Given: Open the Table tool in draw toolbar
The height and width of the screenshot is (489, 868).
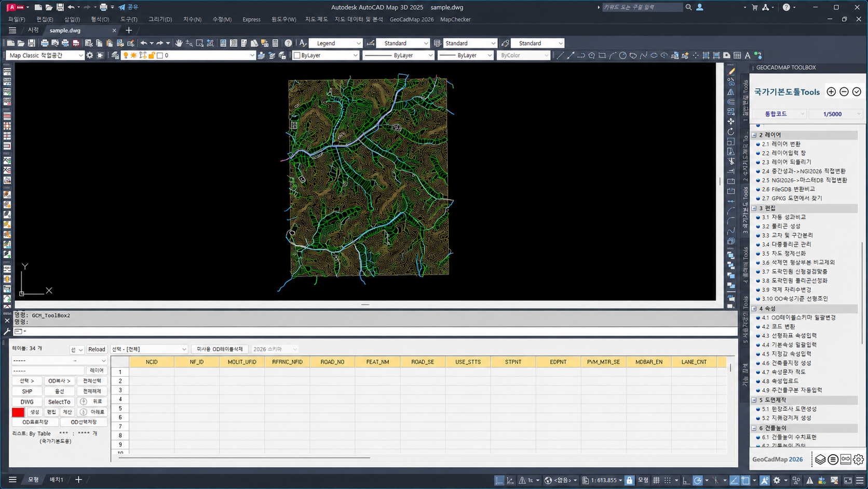Looking at the screenshot, I should pos(737,56).
